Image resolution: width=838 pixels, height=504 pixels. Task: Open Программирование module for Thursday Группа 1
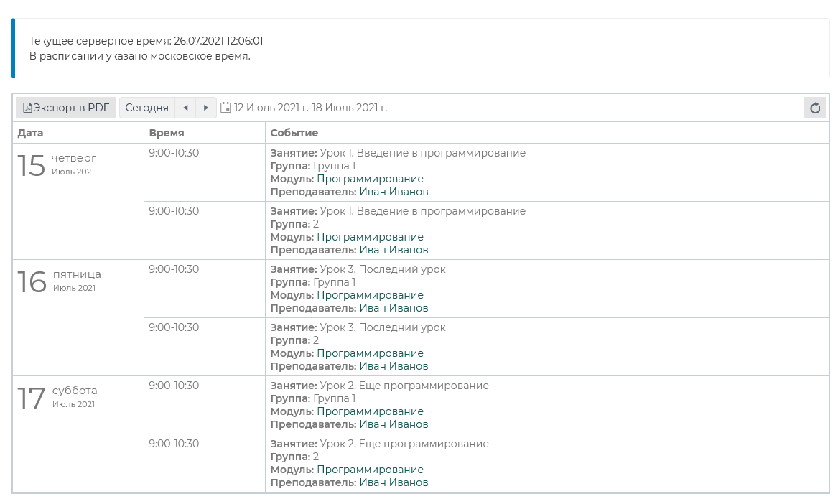click(370, 179)
